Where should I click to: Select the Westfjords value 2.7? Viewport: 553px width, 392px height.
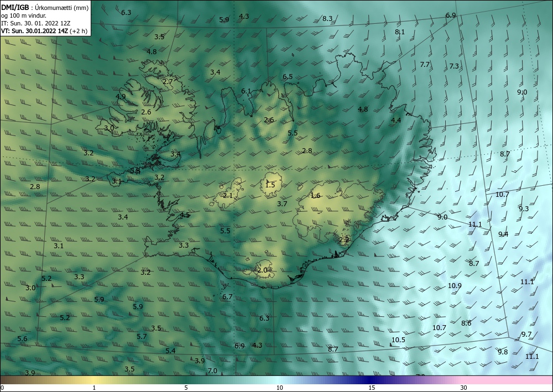pyautogui.click(x=168, y=81)
